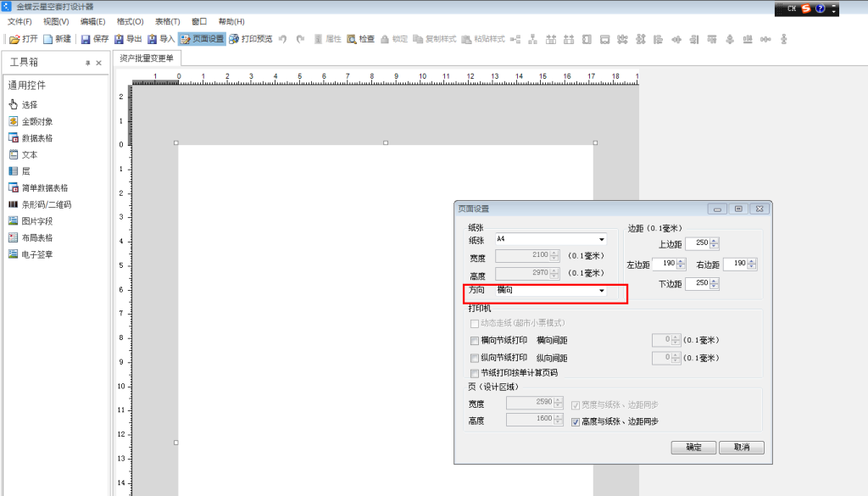Toggle 节纸打印按单计算页码 checkbox
Viewport: 868px width, 496px height.
(x=475, y=373)
